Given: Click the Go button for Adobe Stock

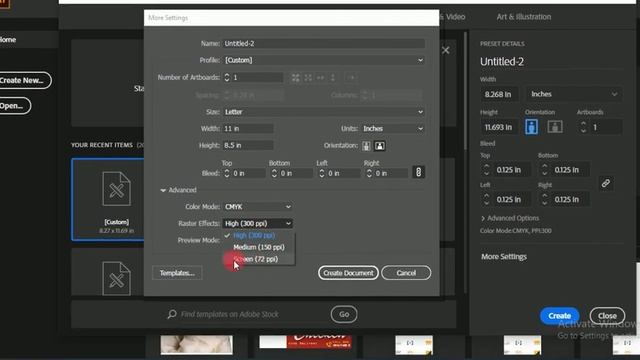Looking at the screenshot, I should (x=344, y=314).
